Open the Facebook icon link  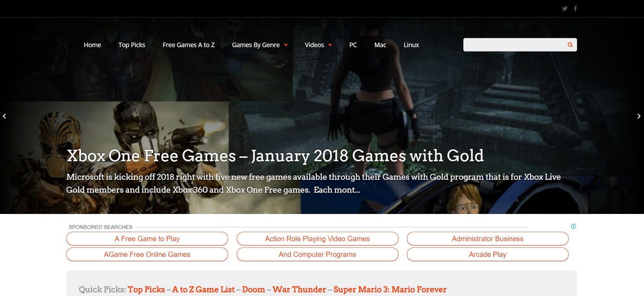(576, 8)
